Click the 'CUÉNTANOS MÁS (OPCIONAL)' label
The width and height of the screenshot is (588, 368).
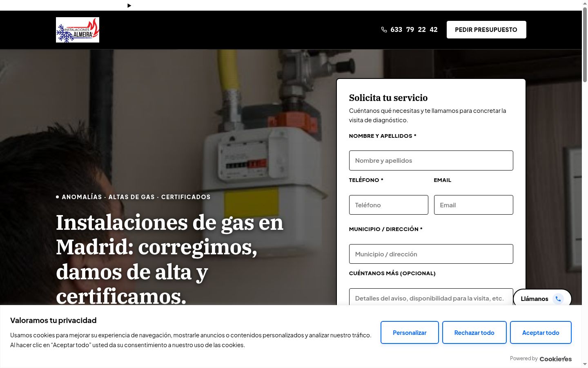click(392, 273)
